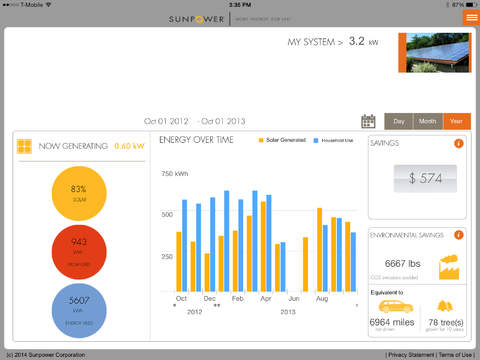Tap the orange car miles icon
480x360 pixels.
coord(396,306)
